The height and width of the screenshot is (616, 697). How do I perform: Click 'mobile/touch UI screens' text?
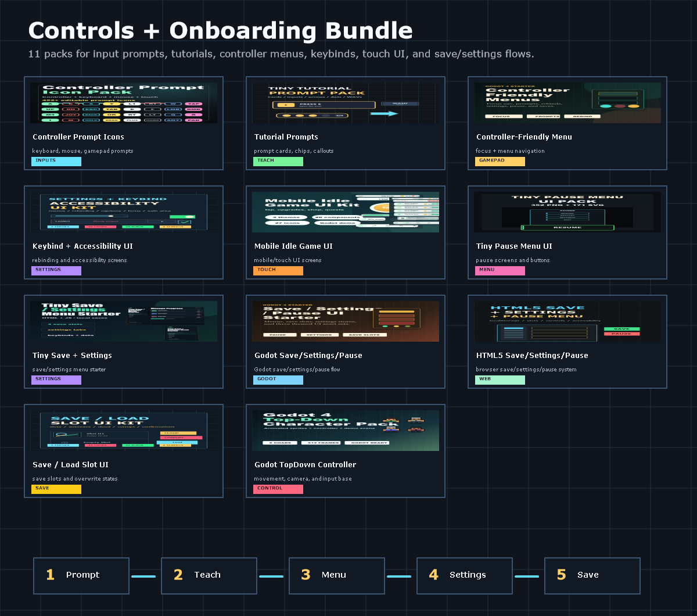click(288, 260)
